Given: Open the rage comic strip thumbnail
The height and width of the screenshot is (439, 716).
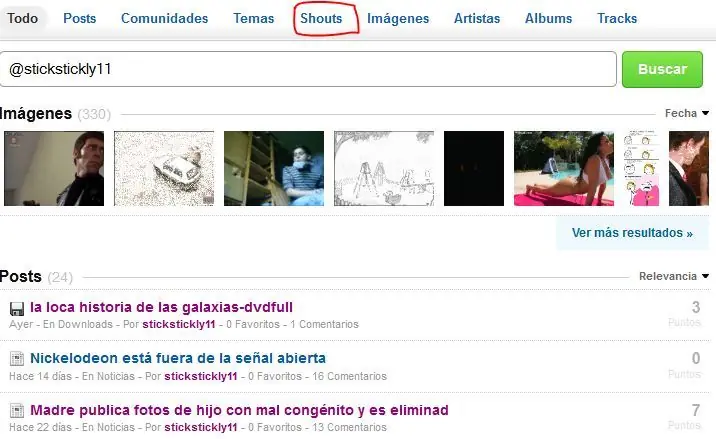Looking at the screenshot, I should [x=642, y=169].
